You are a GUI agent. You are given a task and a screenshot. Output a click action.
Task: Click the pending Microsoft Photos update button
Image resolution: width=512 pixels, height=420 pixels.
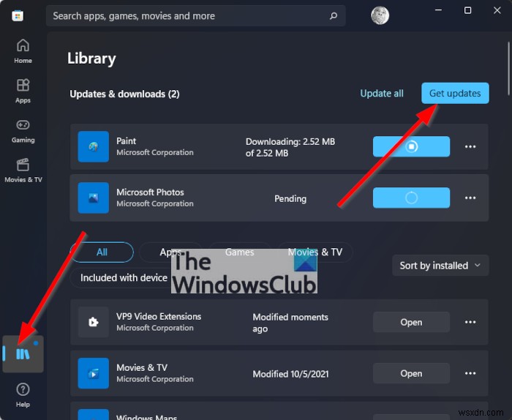tap(411, 198)
